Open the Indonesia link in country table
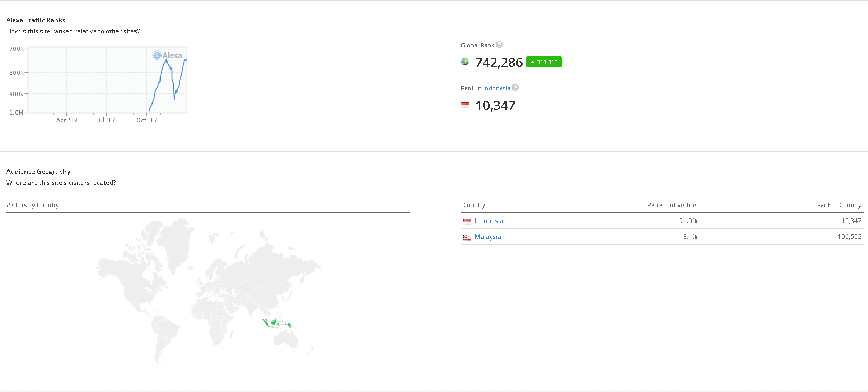Image resolution: width=868 pixels, height=392 pixels. pos(489,221)
